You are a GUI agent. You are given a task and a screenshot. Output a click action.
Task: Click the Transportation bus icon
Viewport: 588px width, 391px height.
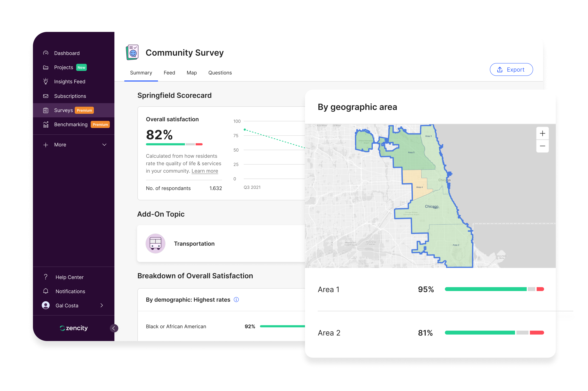click(156, 243)
